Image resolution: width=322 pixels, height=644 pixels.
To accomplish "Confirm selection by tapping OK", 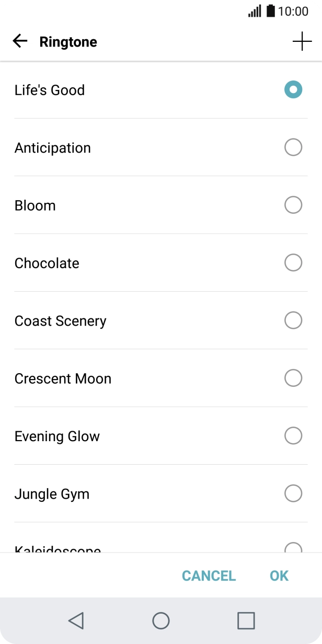I will (x=279, y=576).
